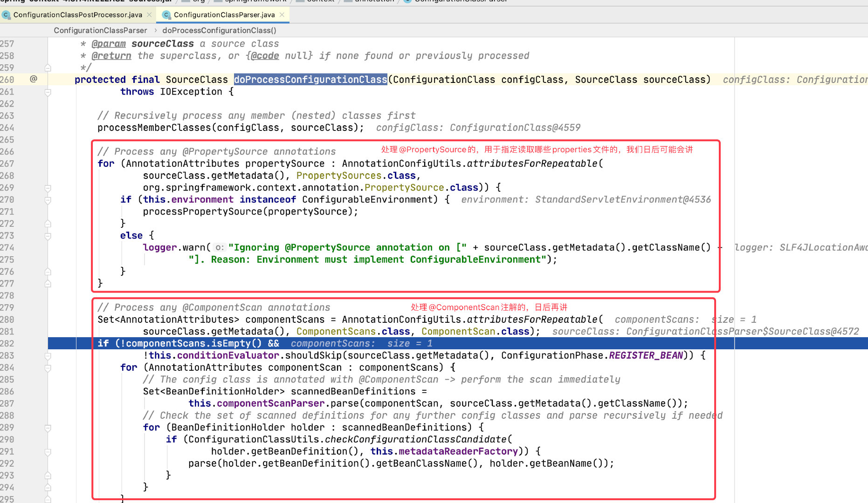
Task: Collapse the for-loop fold marker at line 284
Action: [x=48, y=368]
